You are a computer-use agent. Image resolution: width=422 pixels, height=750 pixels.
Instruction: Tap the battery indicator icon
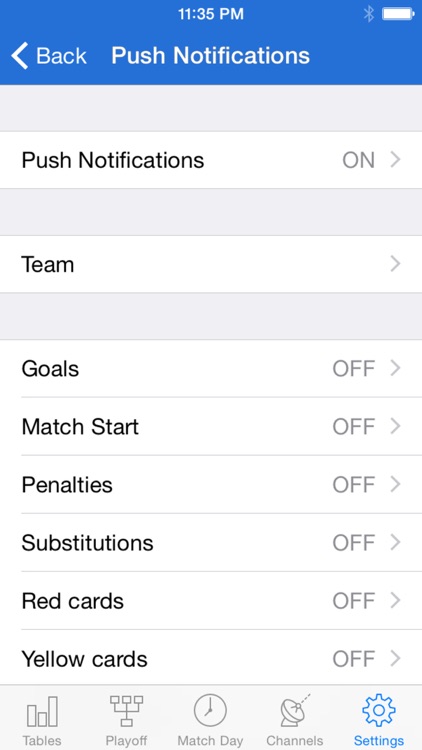coord(398,14)
